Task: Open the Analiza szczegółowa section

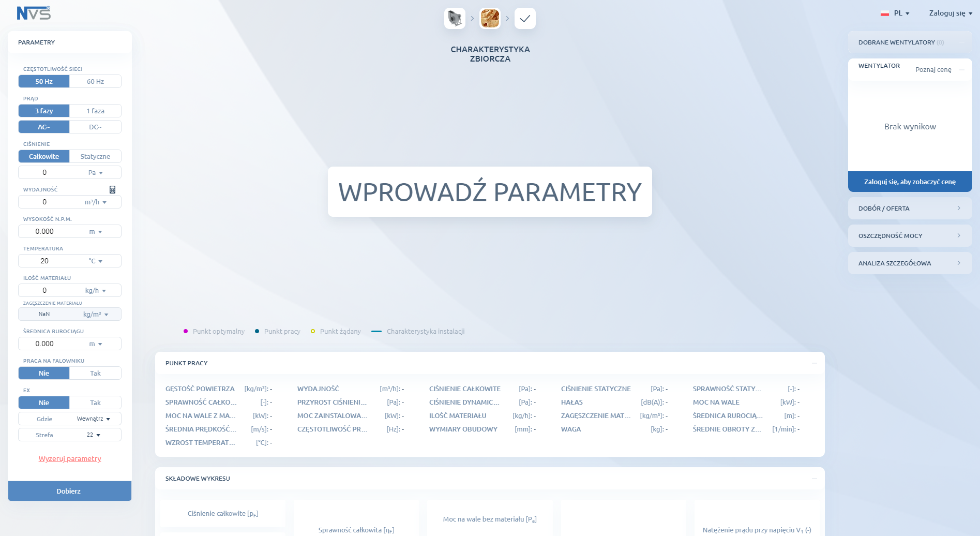Action: [x=910, y=263]
